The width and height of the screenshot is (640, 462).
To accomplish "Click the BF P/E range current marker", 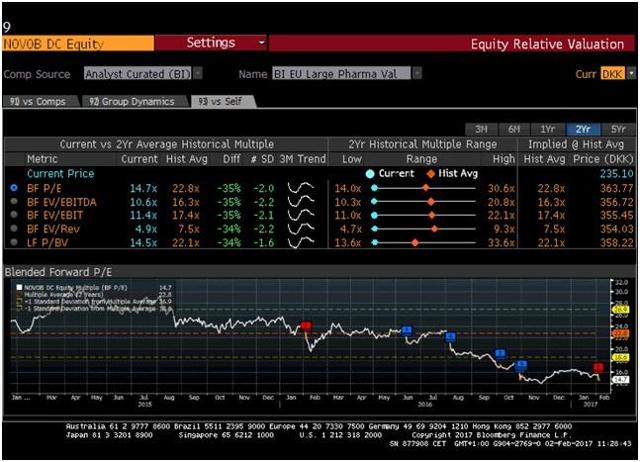I will click(x=374, y=188).
